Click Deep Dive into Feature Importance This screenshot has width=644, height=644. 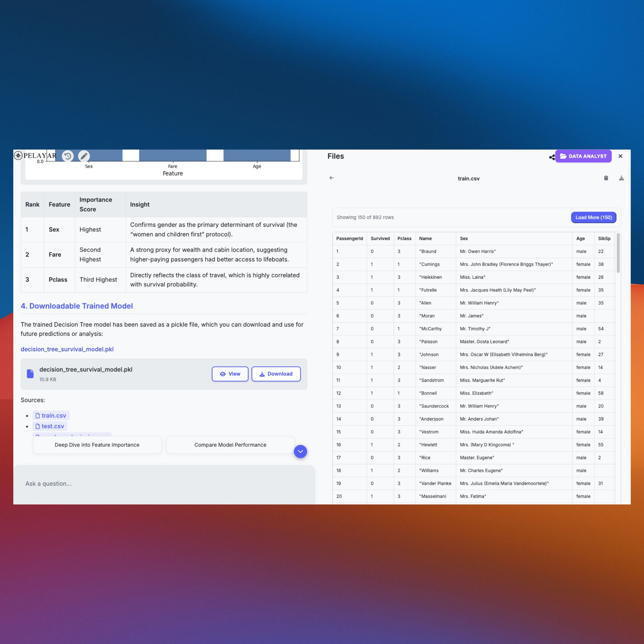click(x=97, y=445)
